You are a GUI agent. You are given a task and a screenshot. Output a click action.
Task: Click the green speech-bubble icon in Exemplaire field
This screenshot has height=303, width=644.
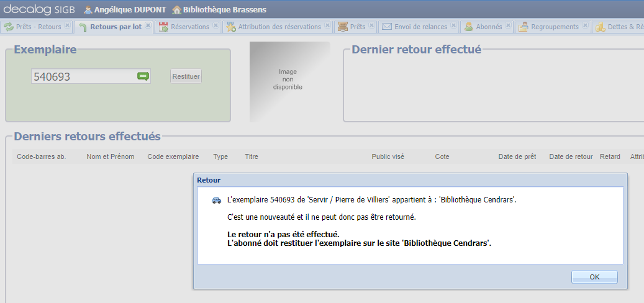click(143, 76)
